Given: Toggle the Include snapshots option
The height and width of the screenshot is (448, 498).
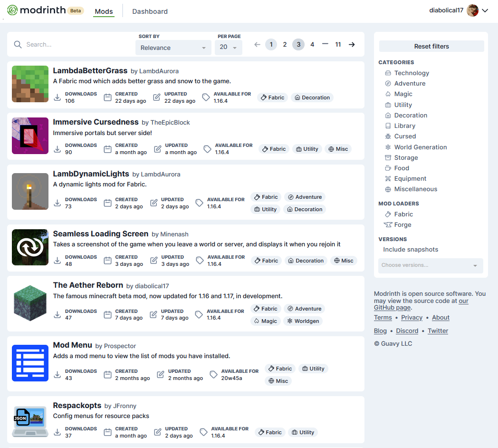Looking at the screenshot, I should 411,249.
